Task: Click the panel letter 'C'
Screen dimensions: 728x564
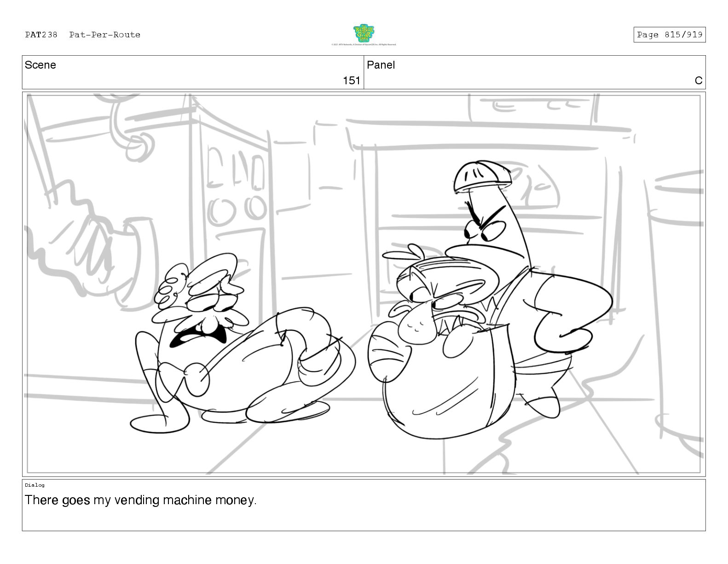Action: 699,81
